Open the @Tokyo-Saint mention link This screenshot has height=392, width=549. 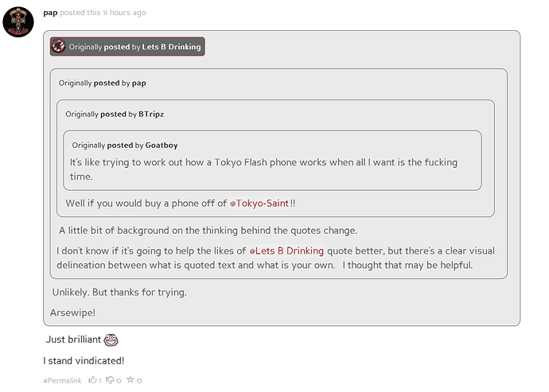pos(259,204)
